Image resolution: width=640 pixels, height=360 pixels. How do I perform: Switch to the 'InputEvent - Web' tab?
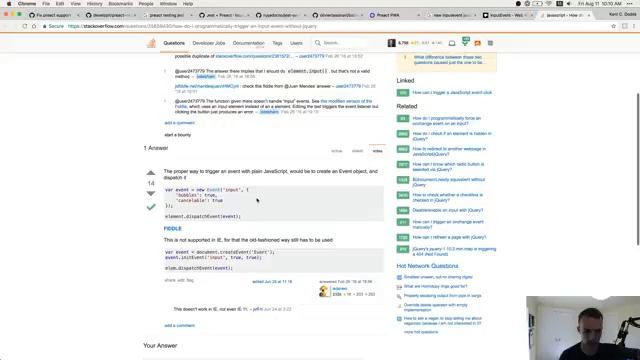pyautogui.click(x=507, y=15)
